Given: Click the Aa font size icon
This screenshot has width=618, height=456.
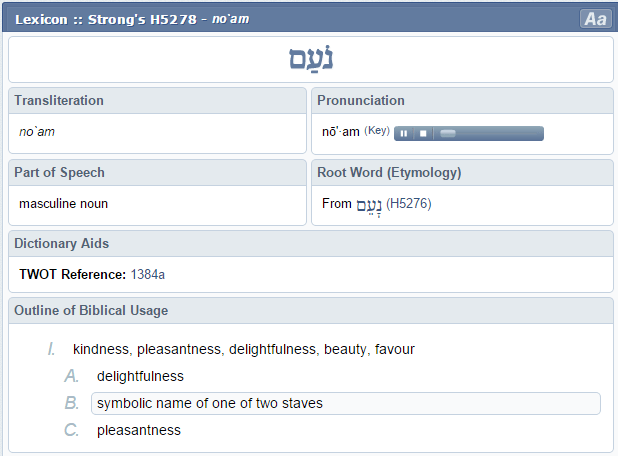Looking at the screenshot, I should click(x=595, y=19).
